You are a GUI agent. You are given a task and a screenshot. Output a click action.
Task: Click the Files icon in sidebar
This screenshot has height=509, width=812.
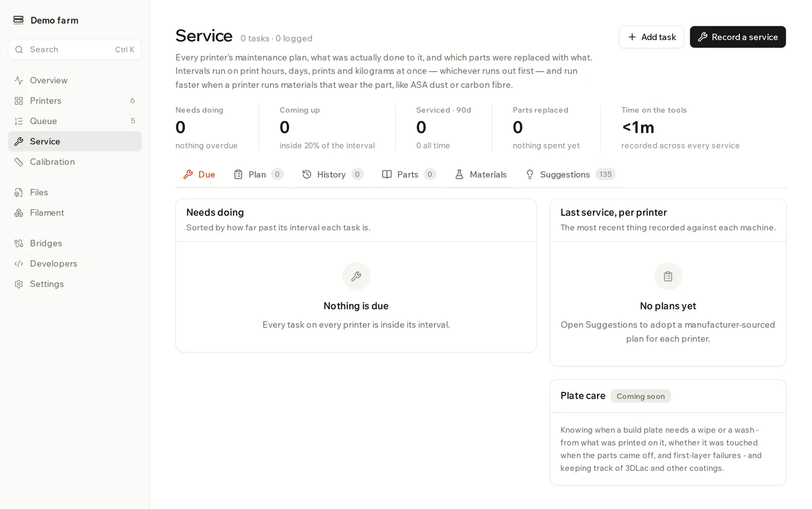point(19,192)
